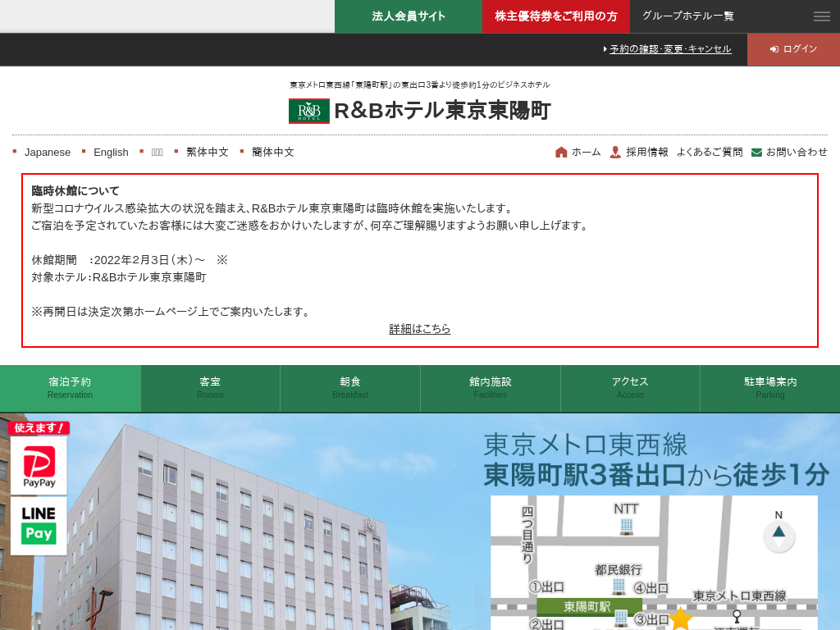Go to ホーム link

pyautogui.click(x=586, y=152)
